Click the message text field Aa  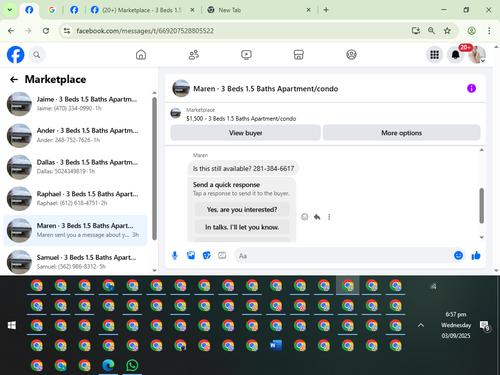[x=343, y=256]
